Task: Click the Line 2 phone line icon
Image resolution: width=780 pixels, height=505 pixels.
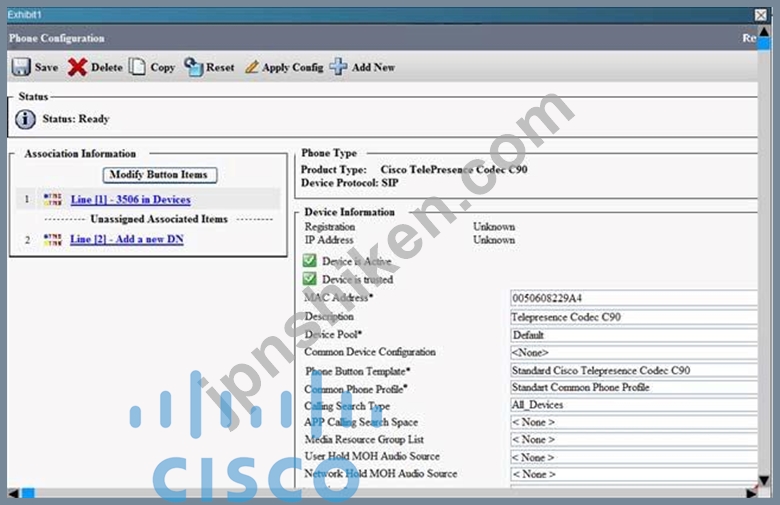Action: 52,239
